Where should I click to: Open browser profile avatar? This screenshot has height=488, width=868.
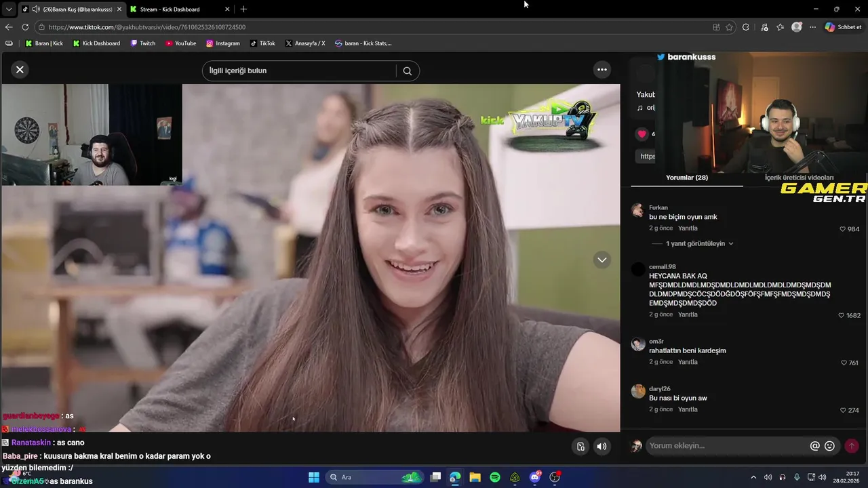tap(797, 27)
